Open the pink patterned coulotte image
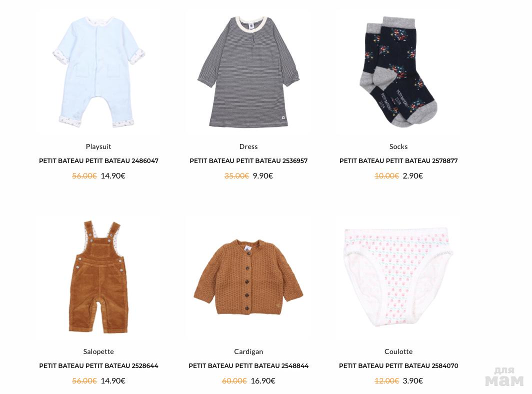 [x=398, y=276]
